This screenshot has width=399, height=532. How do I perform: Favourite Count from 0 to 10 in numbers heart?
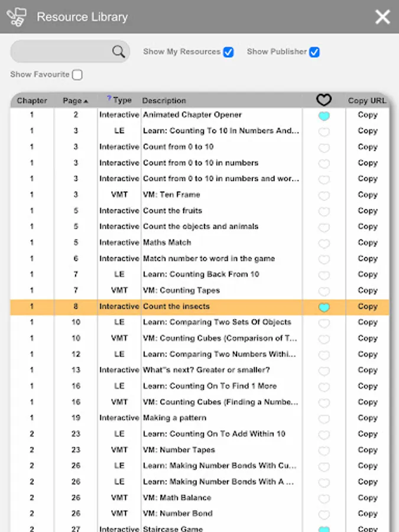324,164
